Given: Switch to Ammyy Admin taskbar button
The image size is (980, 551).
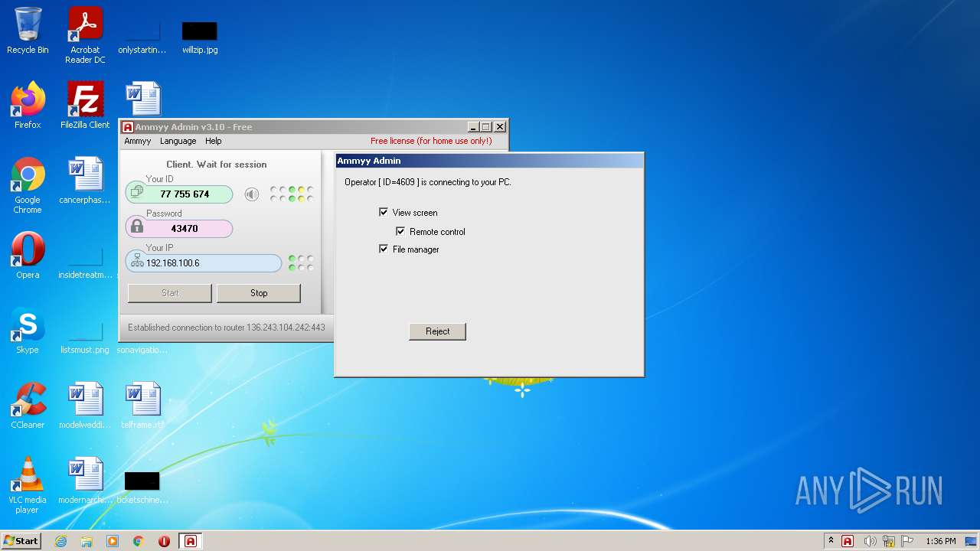Looking at the screenshot, I should [191, 541].
